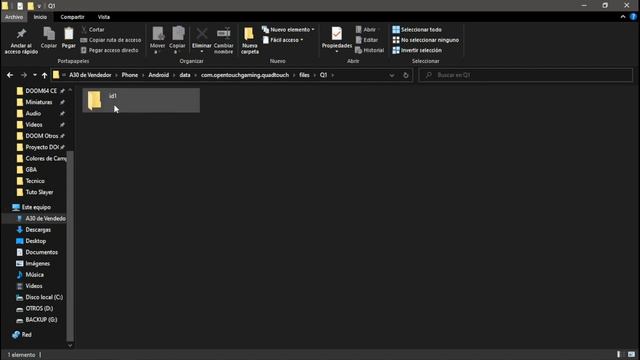Open the Copiar a dropdown
The width and height of the screenshot is (640, 360).
pos(178,41)
